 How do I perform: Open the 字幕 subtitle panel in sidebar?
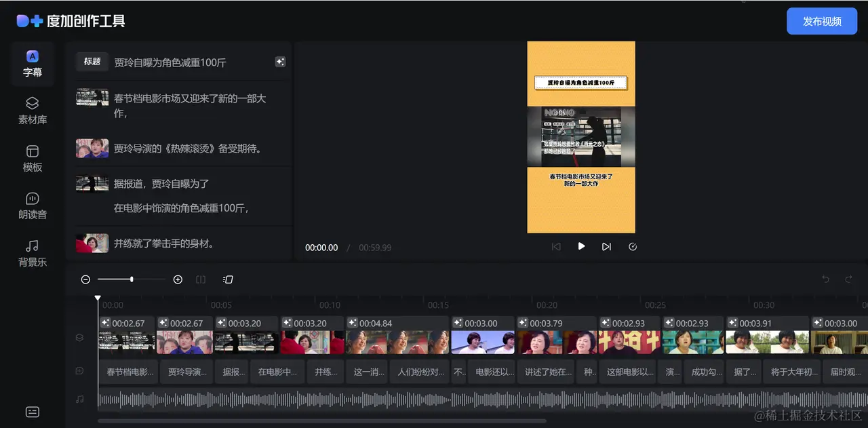[33, 64]
